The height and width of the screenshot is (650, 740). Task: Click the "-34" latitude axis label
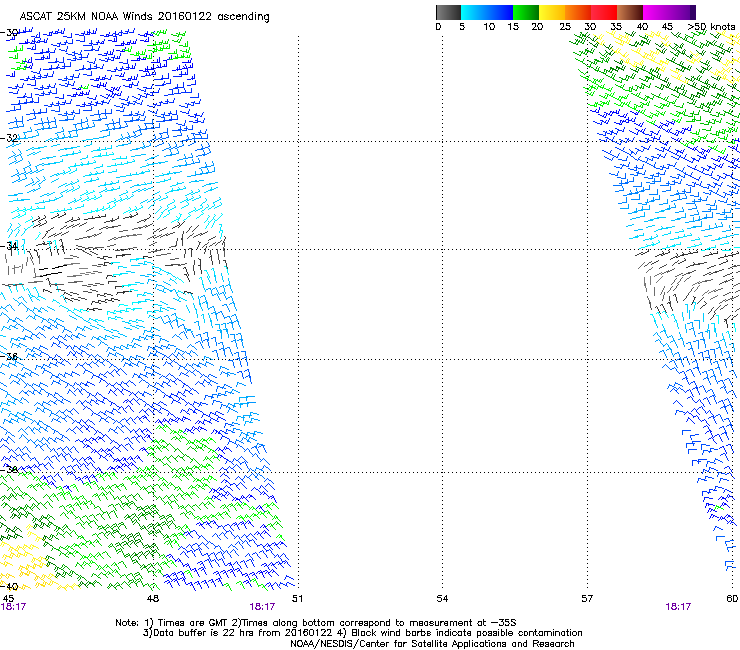click(x=9, y=246)
